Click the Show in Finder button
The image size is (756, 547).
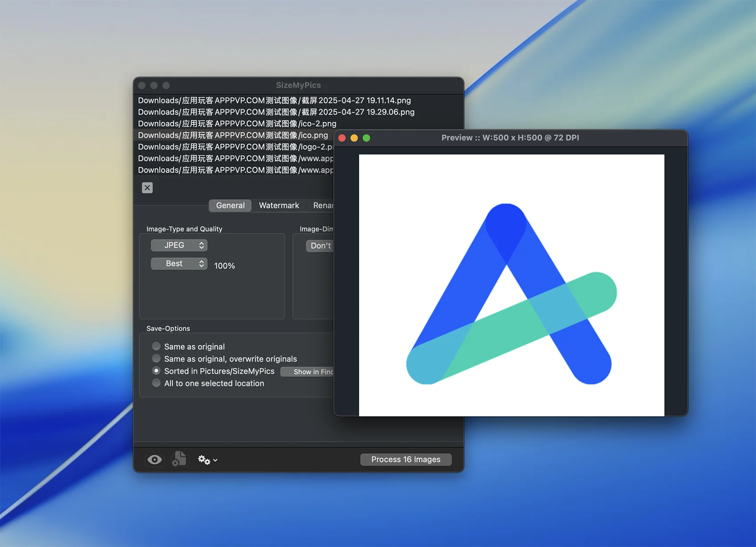(308, 372)
